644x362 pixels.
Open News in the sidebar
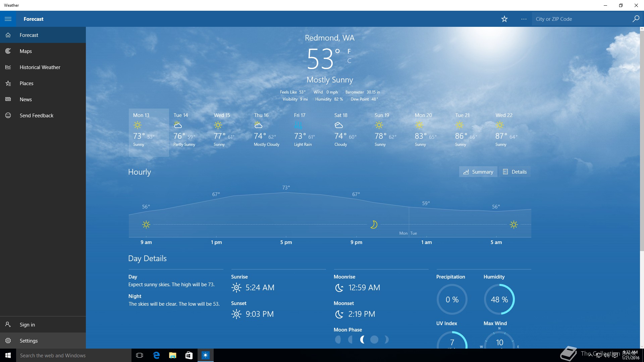[x=43, y=99]
